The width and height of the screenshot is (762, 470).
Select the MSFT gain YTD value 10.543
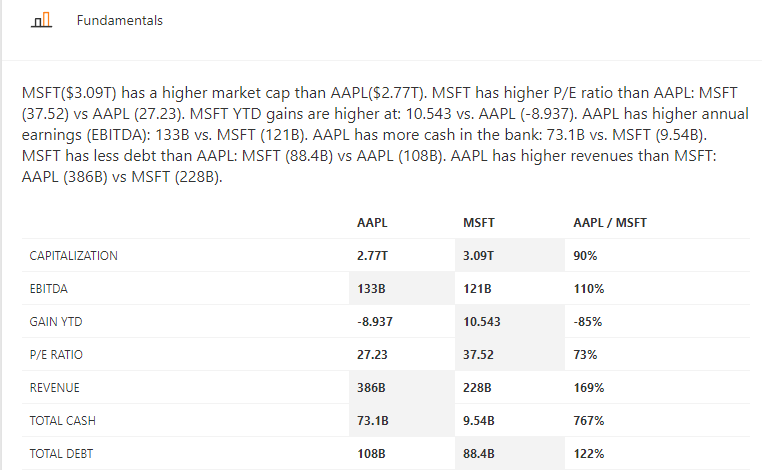(x=482, y=322)
